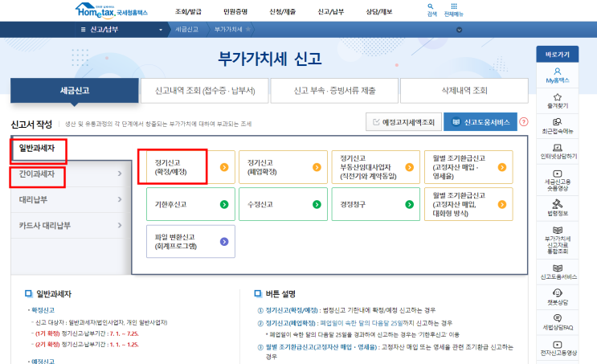Screen dimensions: 597x364
Task: Expand 간이과세자 side menu chevron
Action: coord(120,174)
